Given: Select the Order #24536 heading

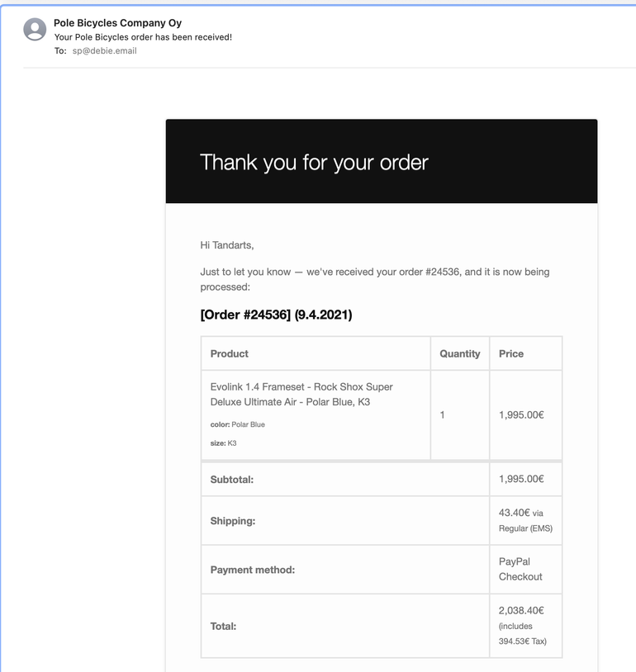Looking at the screenshot, I should pos(276,315).
